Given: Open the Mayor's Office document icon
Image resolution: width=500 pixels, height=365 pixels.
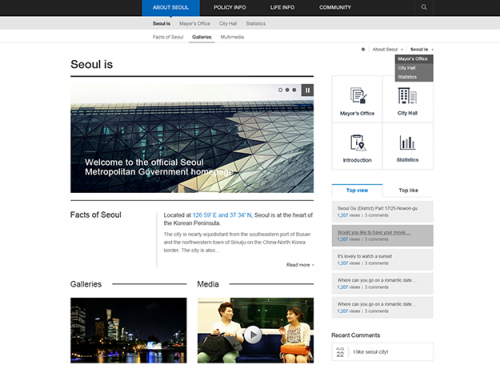Looking at the screenshot, I should coord(358,95).
